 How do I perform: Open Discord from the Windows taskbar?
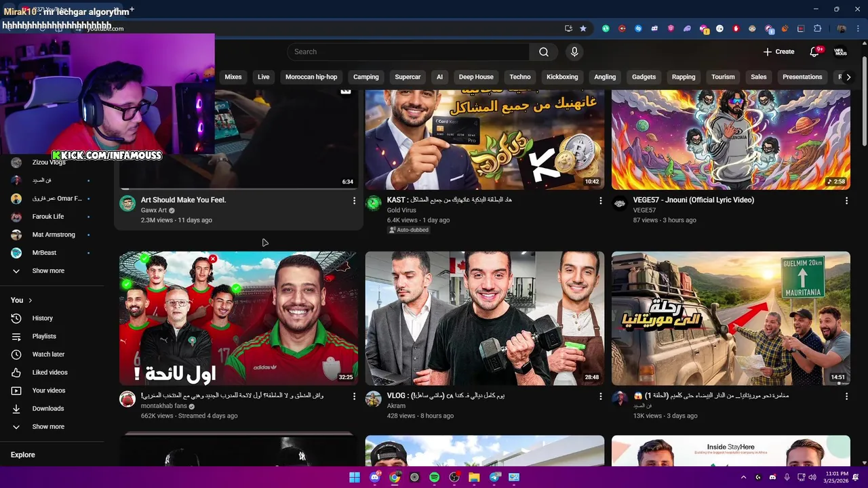[374, 477]
